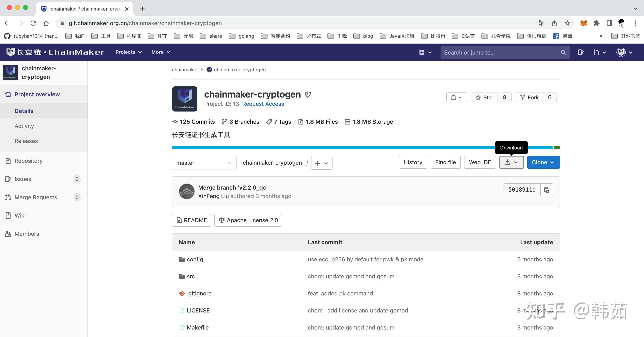Click the search magnifier icon
The image size is (644, 337).
tap(563, 52)
